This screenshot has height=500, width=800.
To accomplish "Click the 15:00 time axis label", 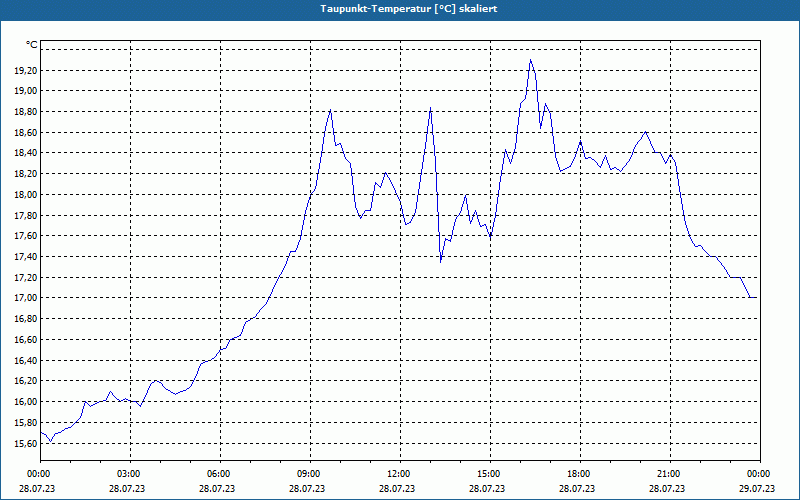I will pos(490,474).
